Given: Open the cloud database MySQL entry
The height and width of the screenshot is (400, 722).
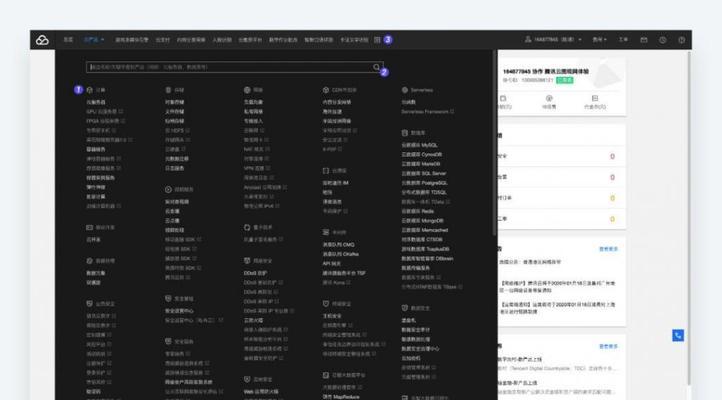Looking at the screenshot, I should 419,145.
